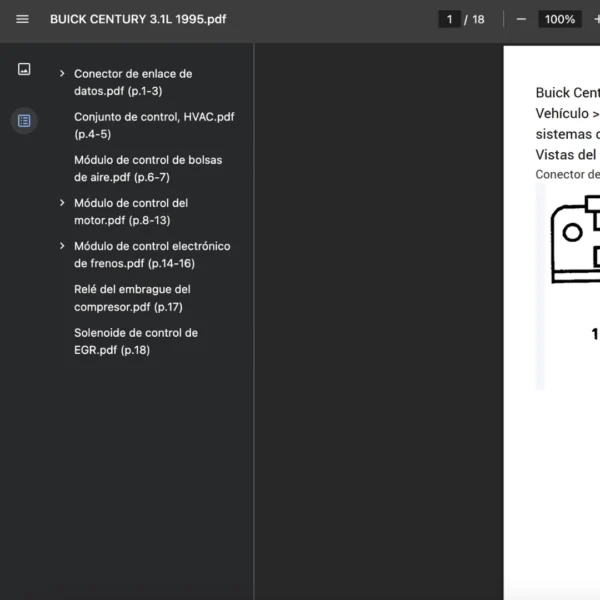Expand the Módulo de control del motor chevron

click(62, 203)
